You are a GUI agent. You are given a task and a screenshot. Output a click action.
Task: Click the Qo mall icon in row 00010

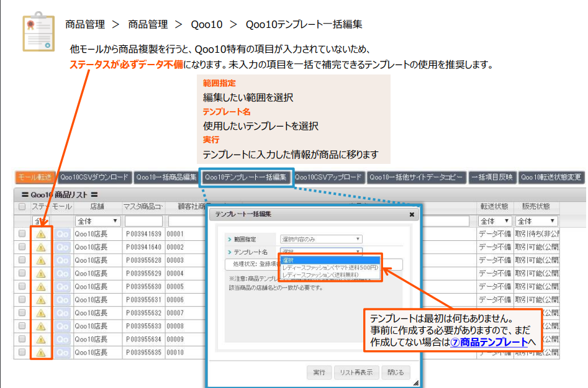coord(62,353)
